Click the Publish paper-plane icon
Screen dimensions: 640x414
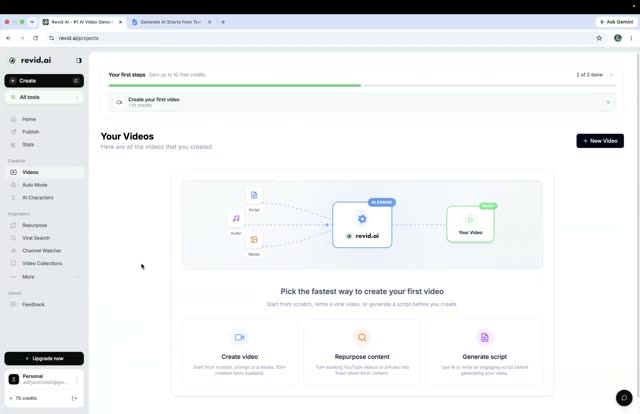pyautogui.click(x=13, y=132)
